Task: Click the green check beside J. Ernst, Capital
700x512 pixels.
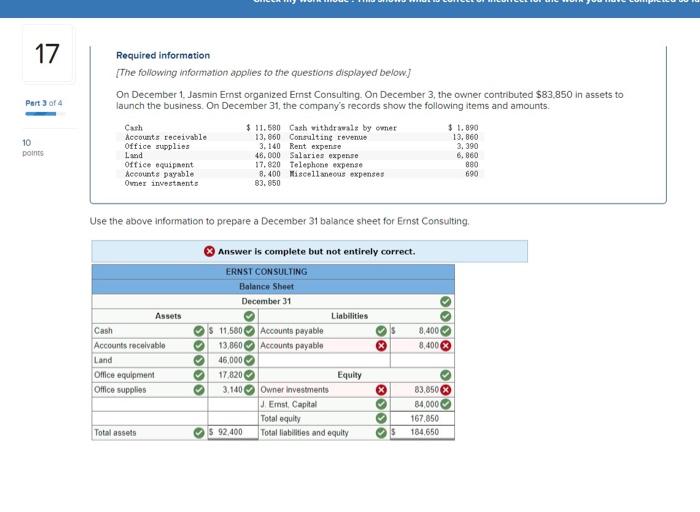Action: click(381, 404)
